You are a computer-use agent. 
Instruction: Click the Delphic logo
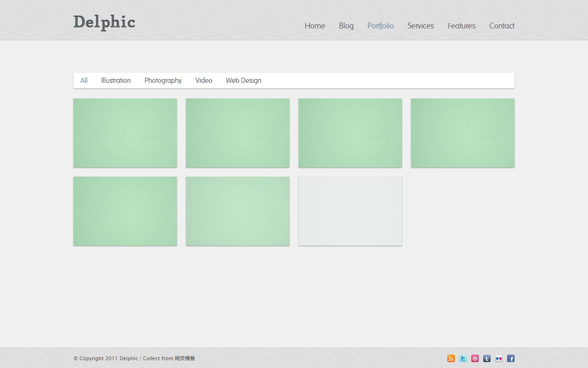[104, 22]
